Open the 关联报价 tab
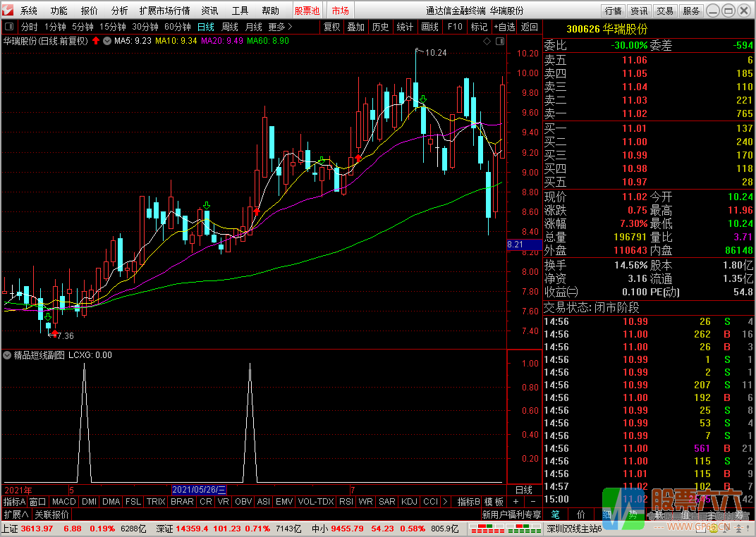The width and height of the screenshot is (756, 537). point(51,514)
